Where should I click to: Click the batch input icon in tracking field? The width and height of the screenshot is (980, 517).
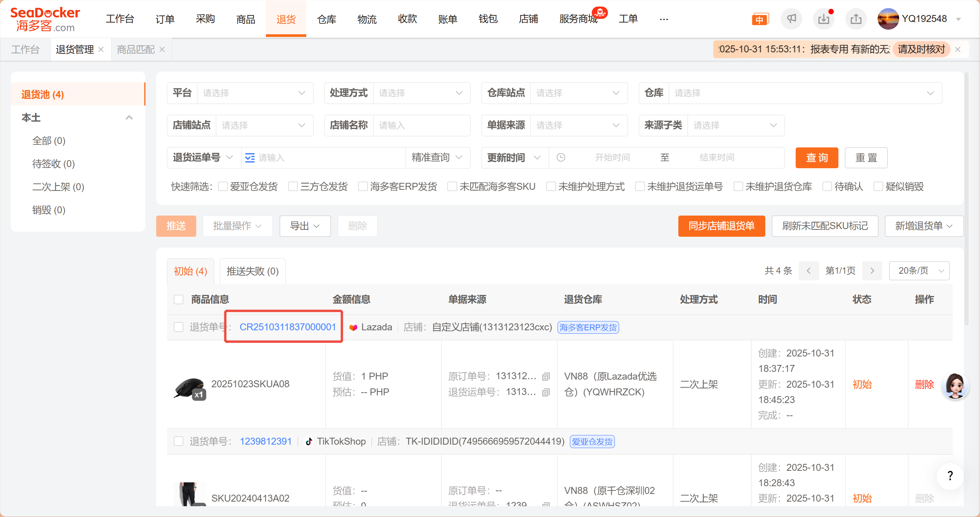tap(250, 158)
